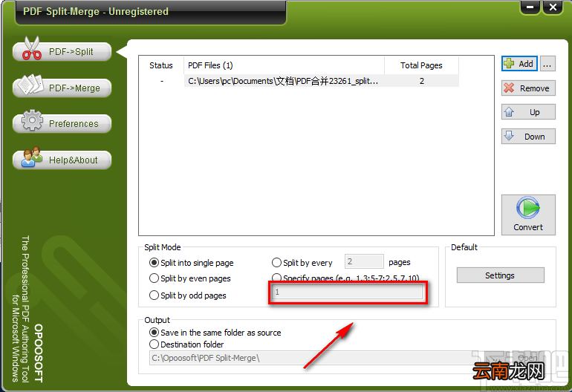This screenshot has width=572, height=392.
Task: Click the green plus icon on Add
Action: point(509,63)
